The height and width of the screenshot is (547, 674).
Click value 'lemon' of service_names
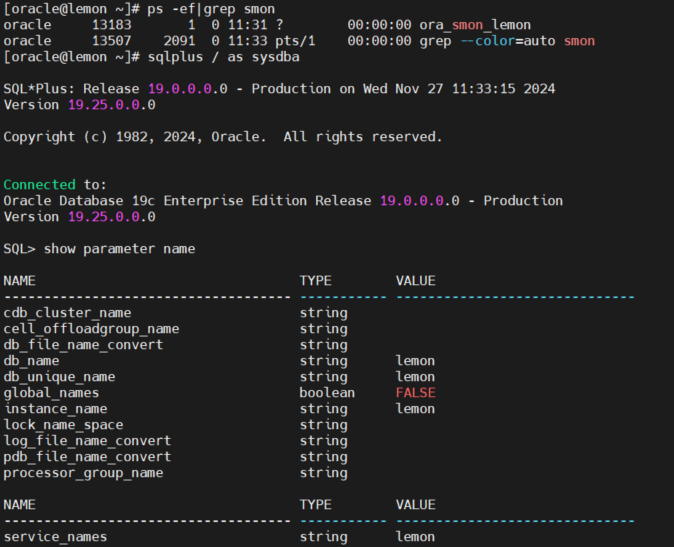(415, 537)
